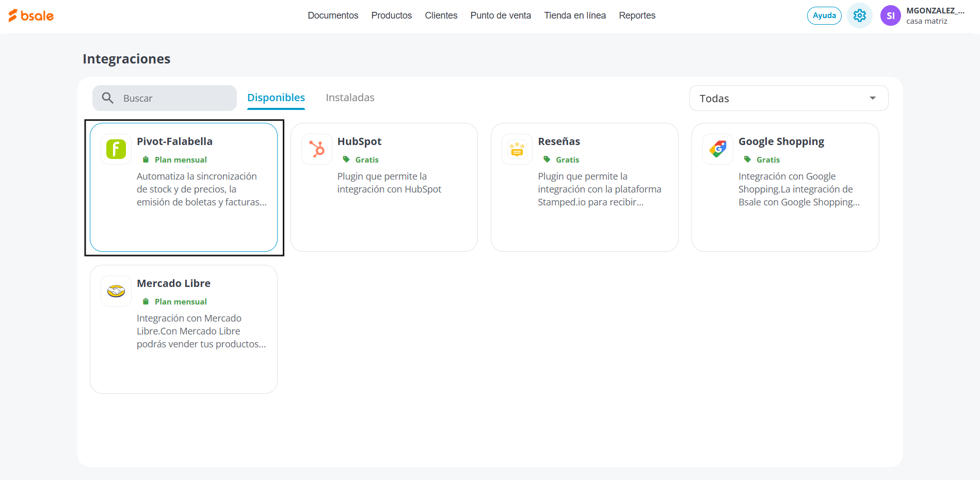Click the Reseñas Gratis label
The width and height of the screenshot is (980, 480).
pyautogui.click(x=568, y=159)
